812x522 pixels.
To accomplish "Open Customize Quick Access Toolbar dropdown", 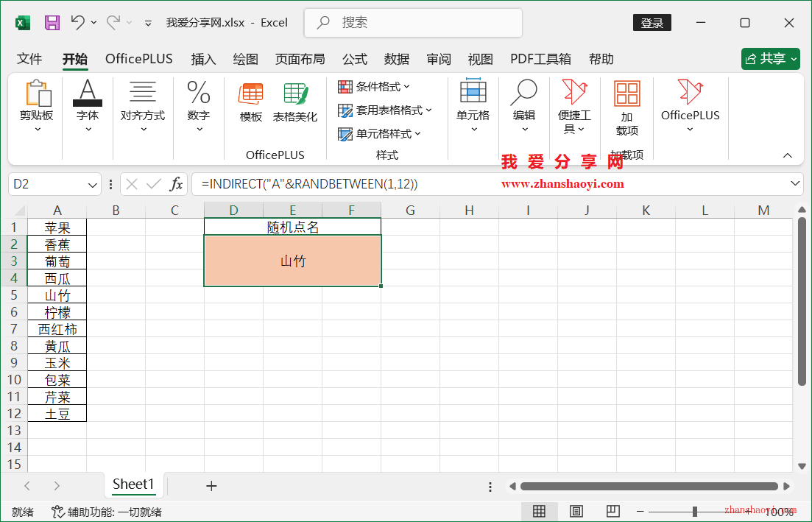I will pos(148,23).
